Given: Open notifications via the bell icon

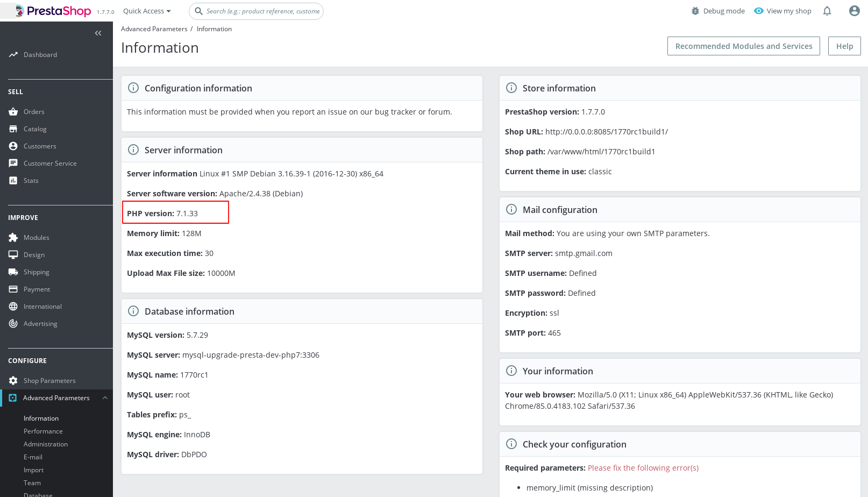Looking at the screenshot, I should tap(827, 10).
